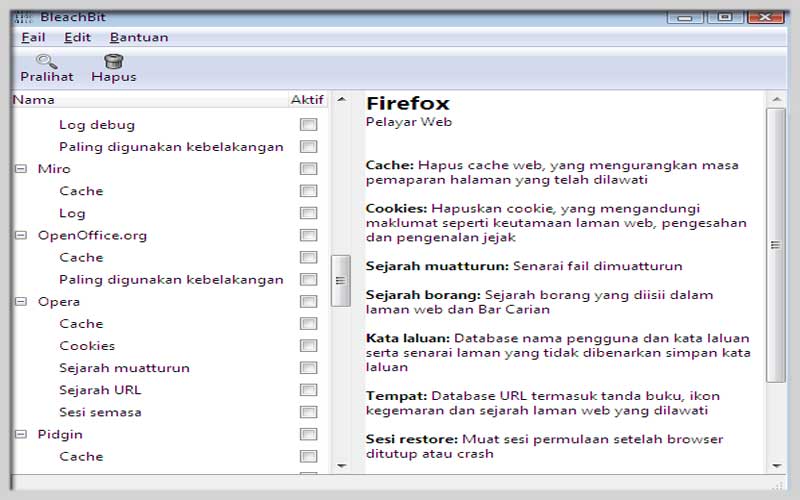This screenshot has height=500, width=800.
Task: Click the Sejarah borang: label
Action: (x=423, y=295)
